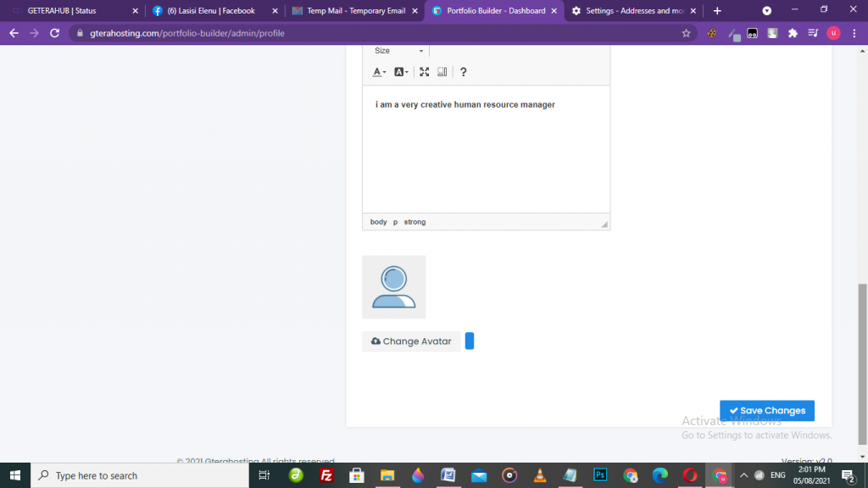
Task: Open the editor help question mark
Action: point(464,72)
